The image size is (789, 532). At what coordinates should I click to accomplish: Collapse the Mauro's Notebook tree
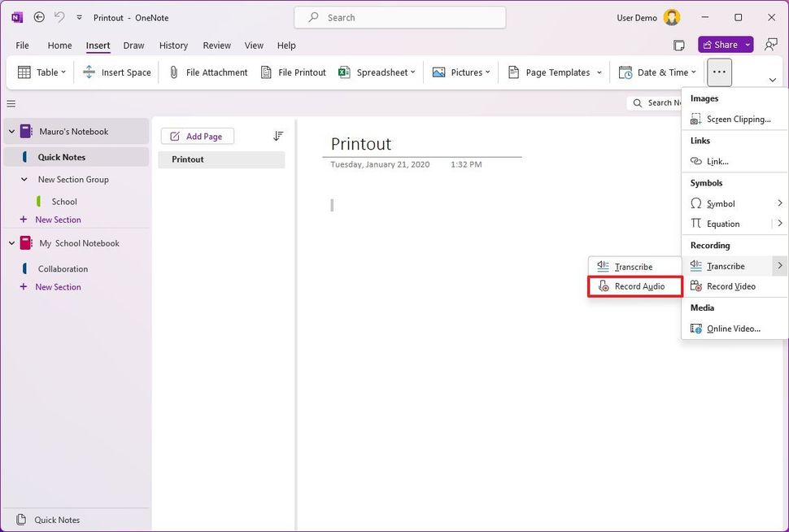pyautogui.click(x=11, y=131)
